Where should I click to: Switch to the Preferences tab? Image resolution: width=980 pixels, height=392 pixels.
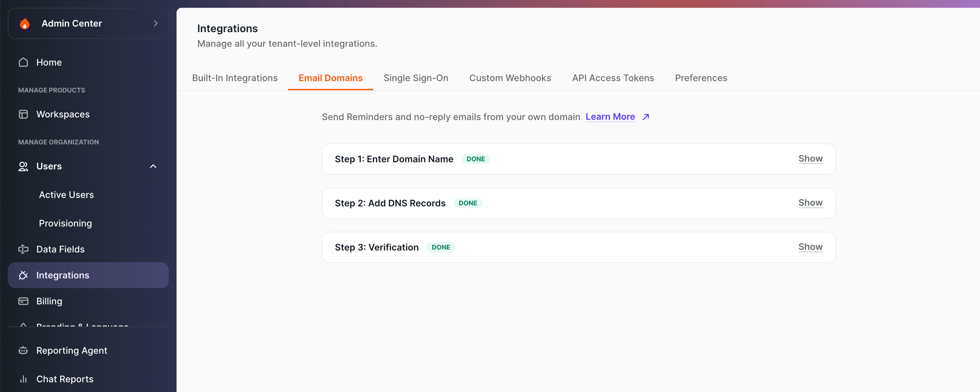(x=701, y=78)
